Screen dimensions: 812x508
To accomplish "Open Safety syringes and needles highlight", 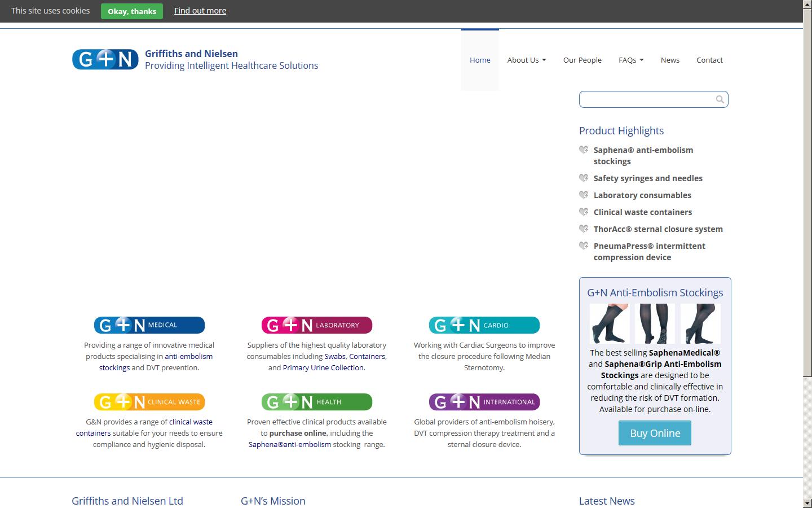I will pos(648,178).
